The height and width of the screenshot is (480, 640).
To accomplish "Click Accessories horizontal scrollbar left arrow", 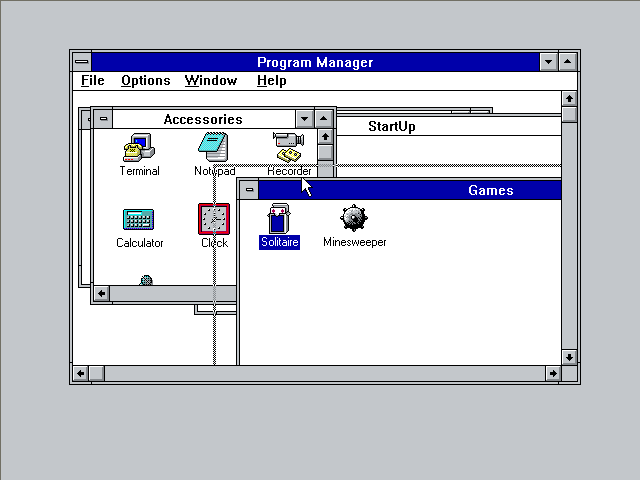I will 102,293.
